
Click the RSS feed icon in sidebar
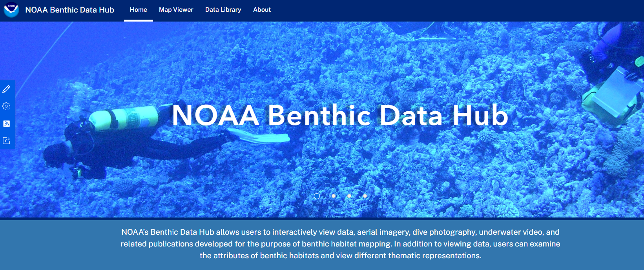pos(6,124)
